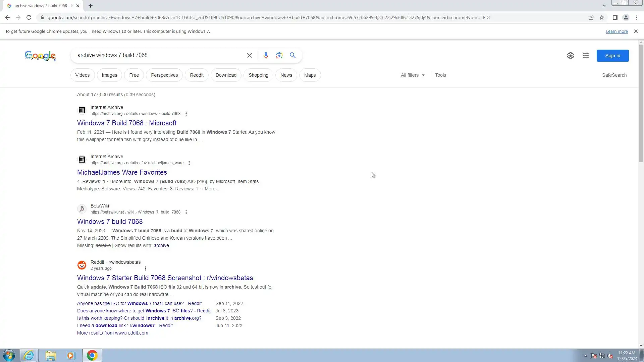This screenshot has width=644, height=362.
Task: Open the Google apps grid
Action: (x=586, y=56)
